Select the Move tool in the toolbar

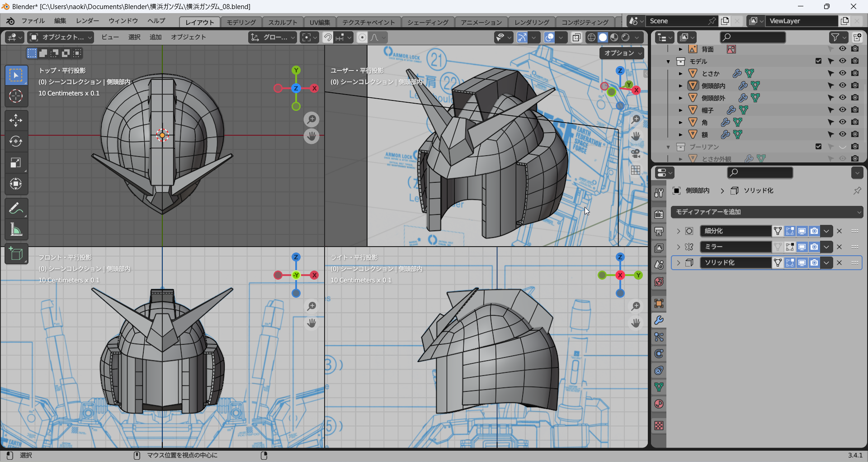pos(16,120)
